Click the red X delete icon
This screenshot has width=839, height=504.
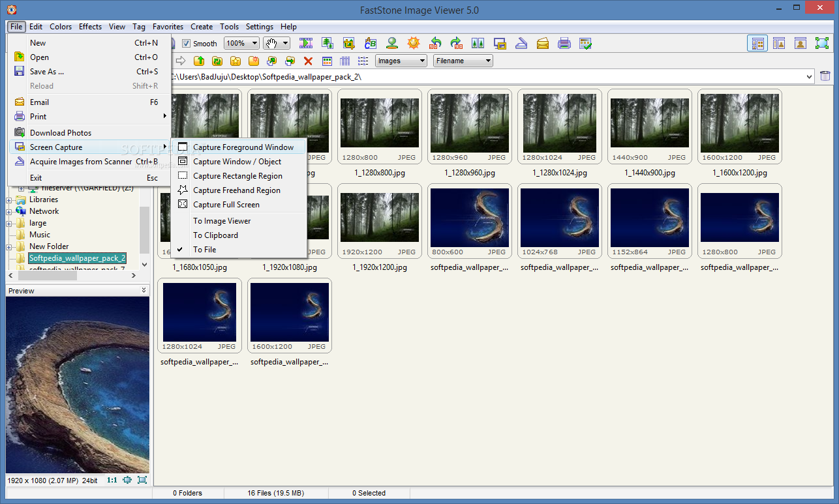click(x=308, y=61)
